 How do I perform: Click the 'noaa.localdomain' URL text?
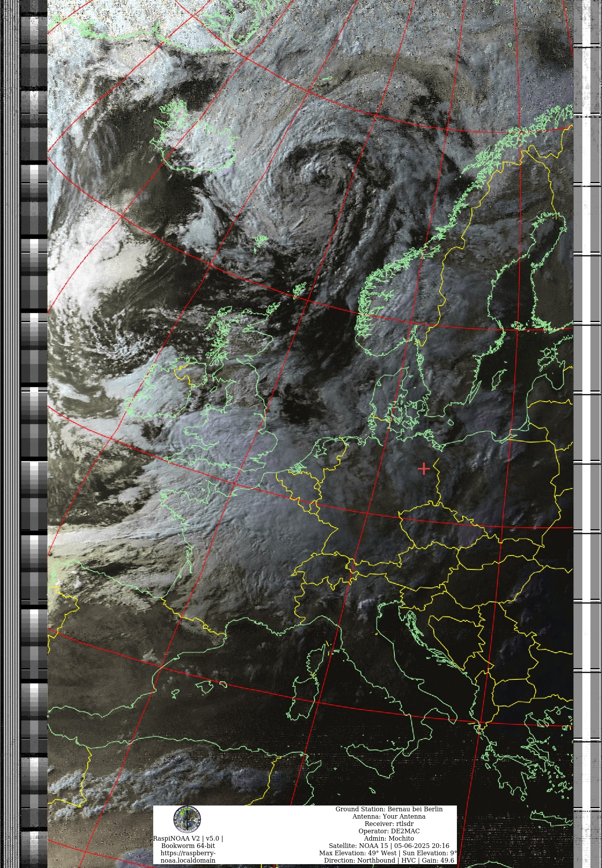(188, 860)
